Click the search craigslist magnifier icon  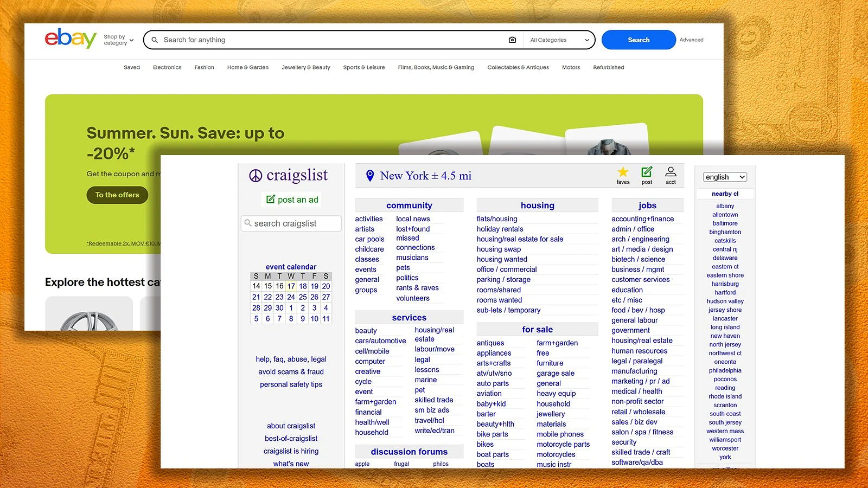tap(248, 223)
